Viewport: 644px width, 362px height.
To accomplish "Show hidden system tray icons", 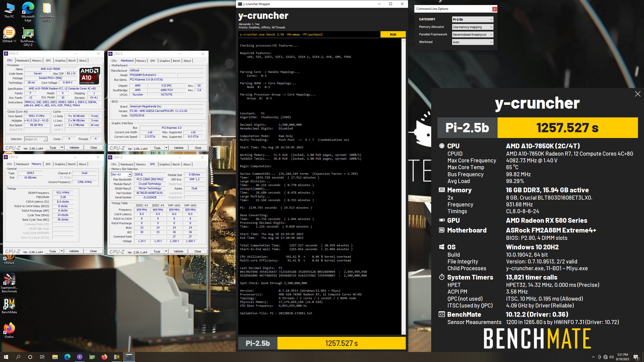I will click(x=593, y=357).
